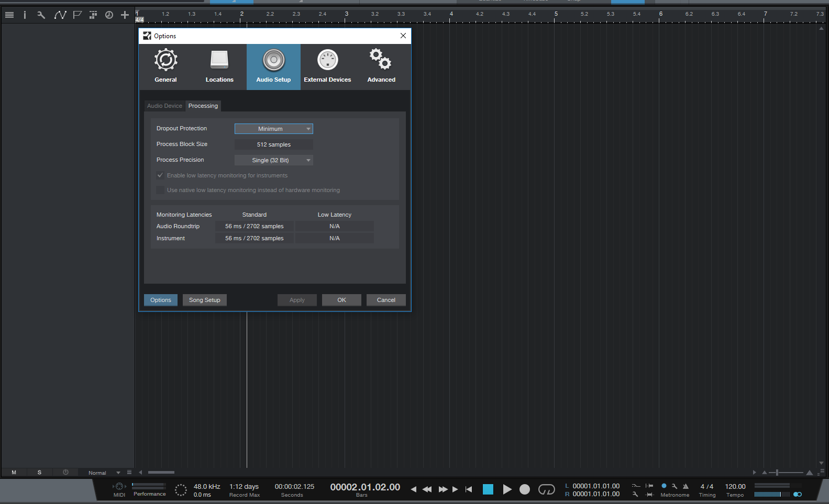This screenshot has width=829, height=504.
Task: Open the Dropout Protection dropdown
Action: pyautogui.click(x=274, y=129)
